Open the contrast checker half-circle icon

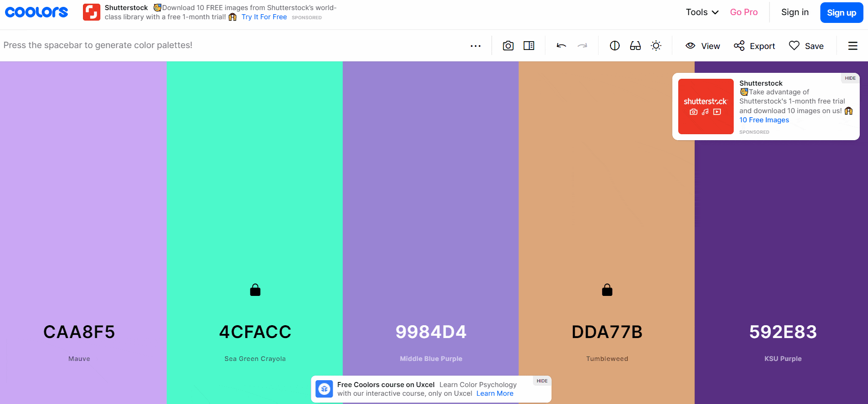click(x=615, y=46)
